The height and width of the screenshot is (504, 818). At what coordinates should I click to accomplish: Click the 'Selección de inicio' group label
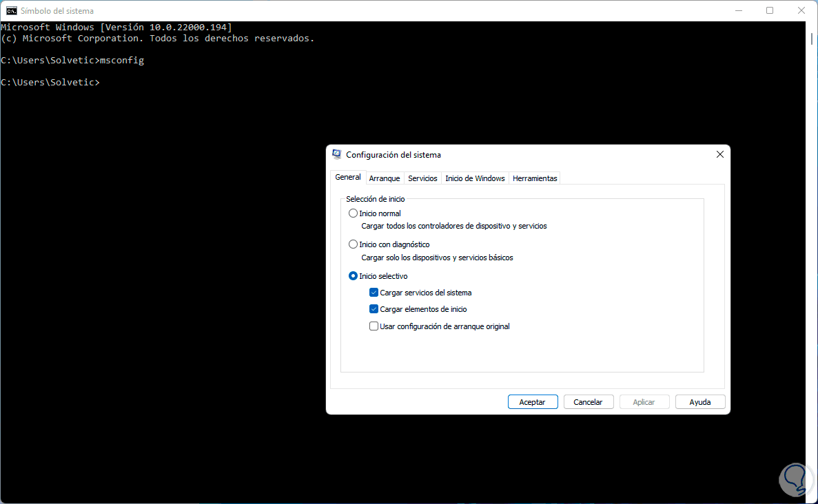(375, 199)
